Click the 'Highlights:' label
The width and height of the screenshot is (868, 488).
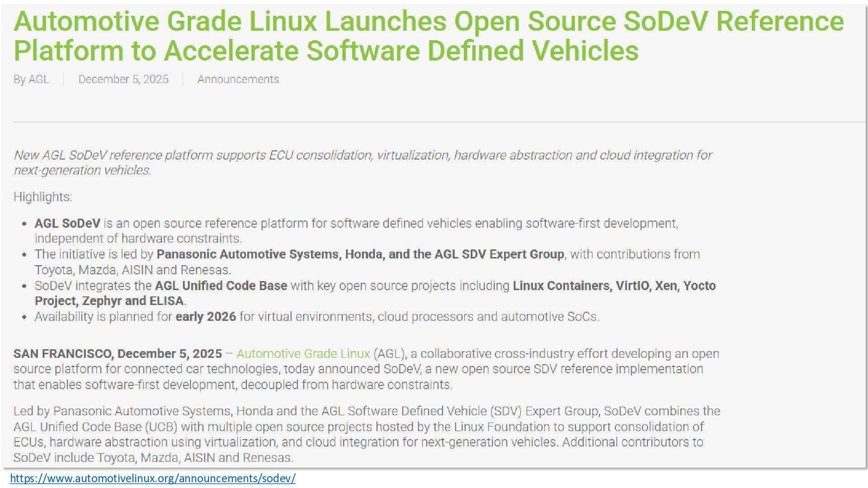[43, 197]
